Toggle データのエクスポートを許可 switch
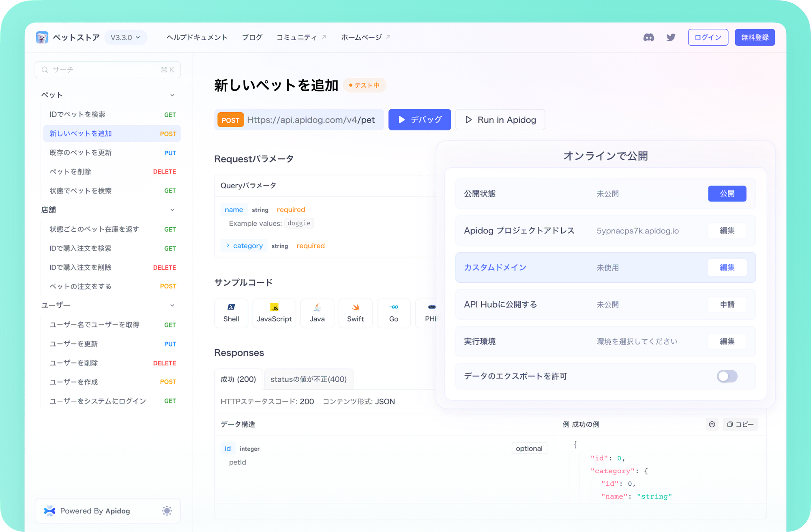This screenshot has width=811, height=532. pyautogui.click(x=727, y=376)
